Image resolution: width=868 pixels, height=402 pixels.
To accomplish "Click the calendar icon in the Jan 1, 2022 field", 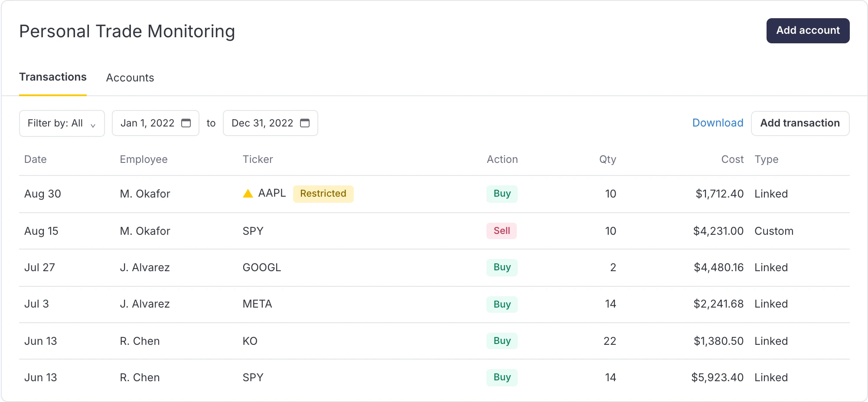I will 186,123.
